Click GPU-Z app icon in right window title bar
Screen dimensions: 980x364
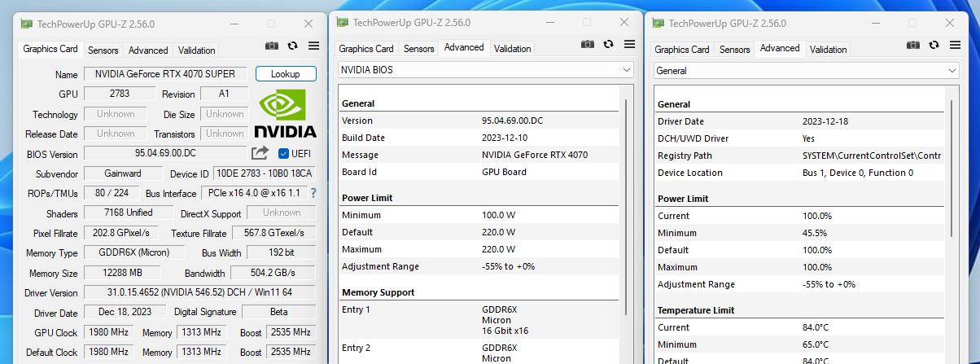click(x=658, y=24)
